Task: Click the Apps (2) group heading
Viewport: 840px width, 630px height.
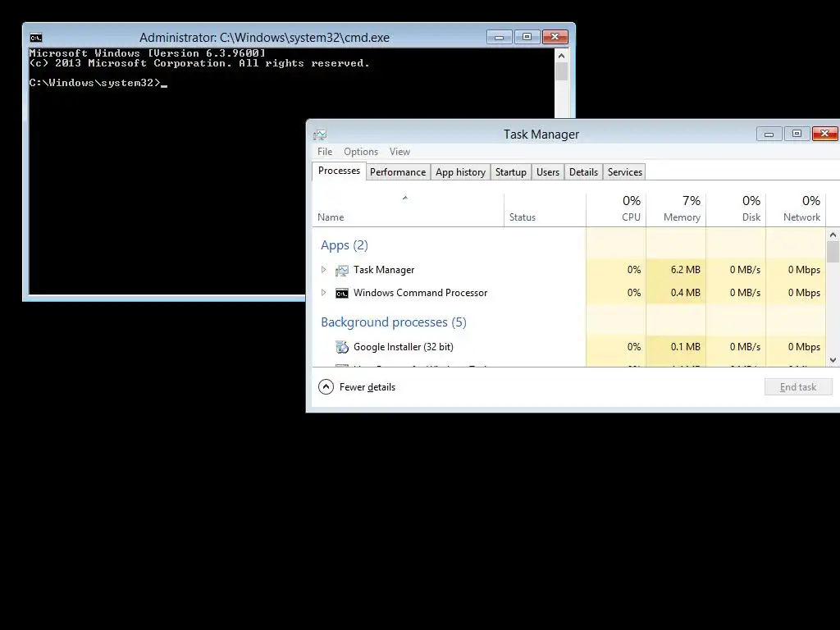Action: pyautogui.click(x=345, y=245)
